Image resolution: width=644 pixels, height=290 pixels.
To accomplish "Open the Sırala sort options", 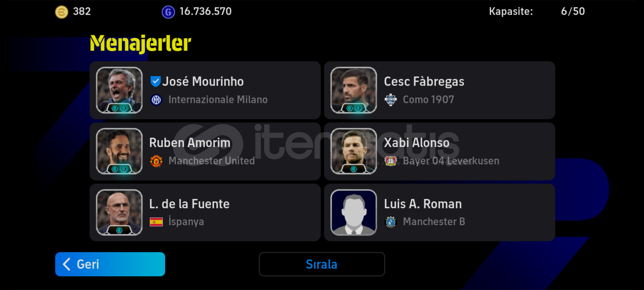I will [322, 264].
